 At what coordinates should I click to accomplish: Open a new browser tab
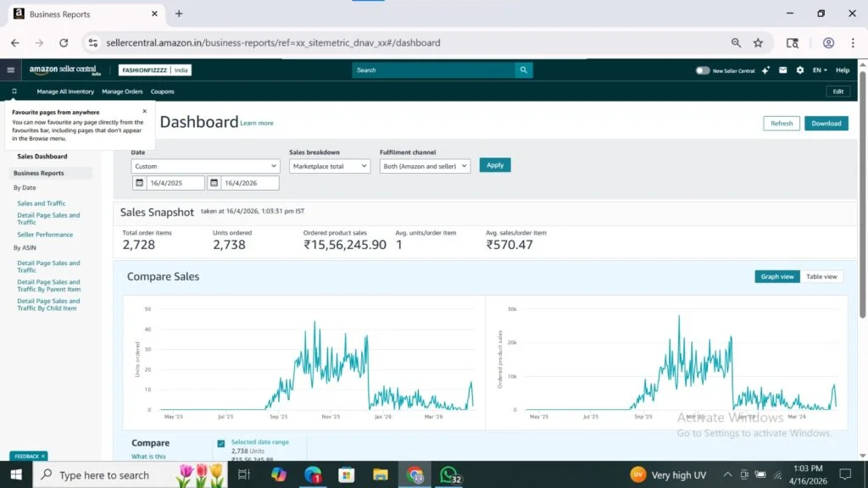coord(179,14)
